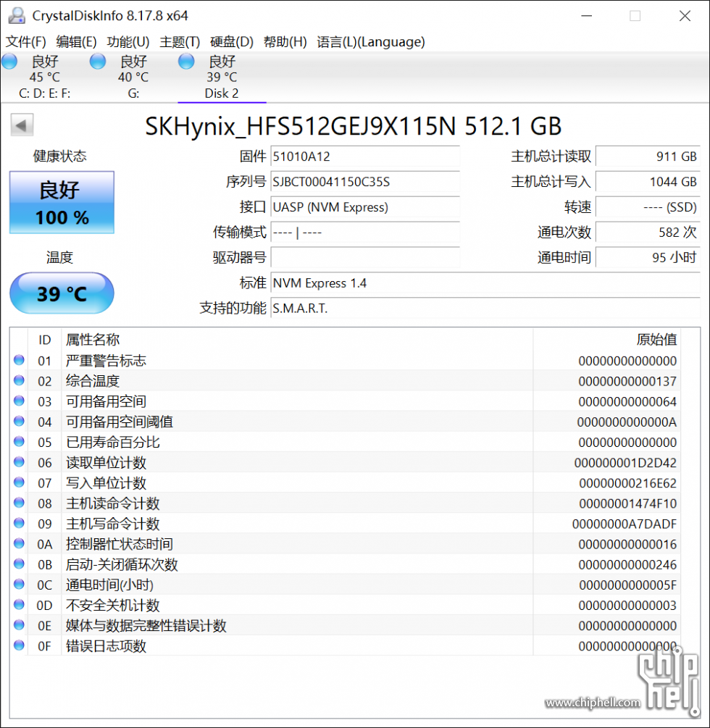This screenshot has height=728, width=710.
Task: Close the CrystalDiskInfo window
Action: click(x=685, y=16)
